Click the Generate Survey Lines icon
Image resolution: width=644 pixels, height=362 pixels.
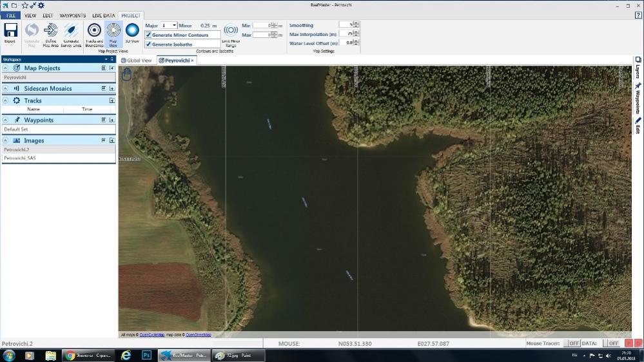(71, 30)
